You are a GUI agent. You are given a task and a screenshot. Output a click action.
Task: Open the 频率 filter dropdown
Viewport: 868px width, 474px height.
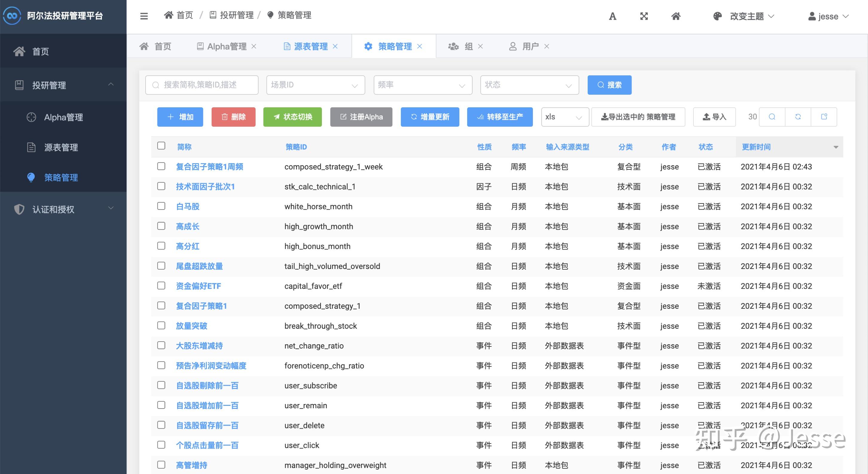click(x=423, y=85)
